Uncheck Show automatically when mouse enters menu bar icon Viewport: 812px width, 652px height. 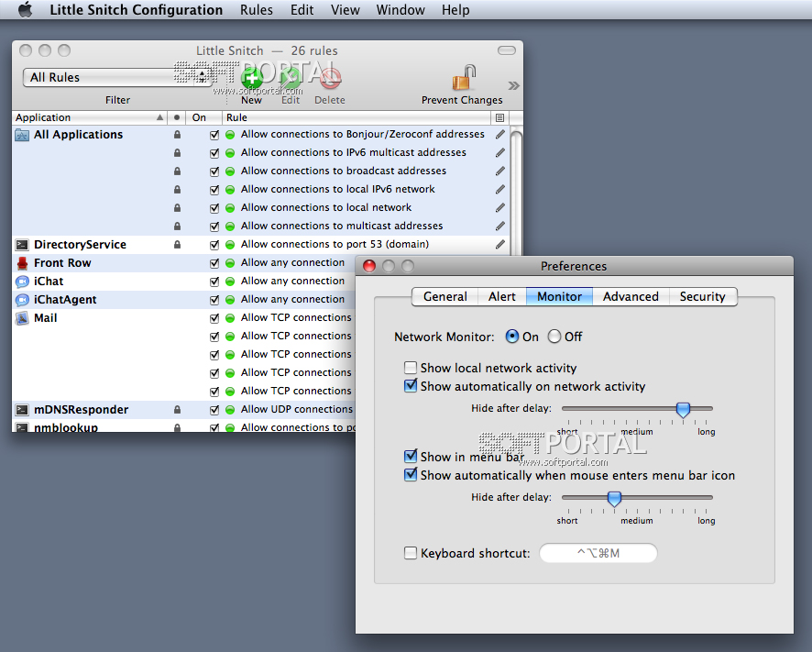[411, 475]
